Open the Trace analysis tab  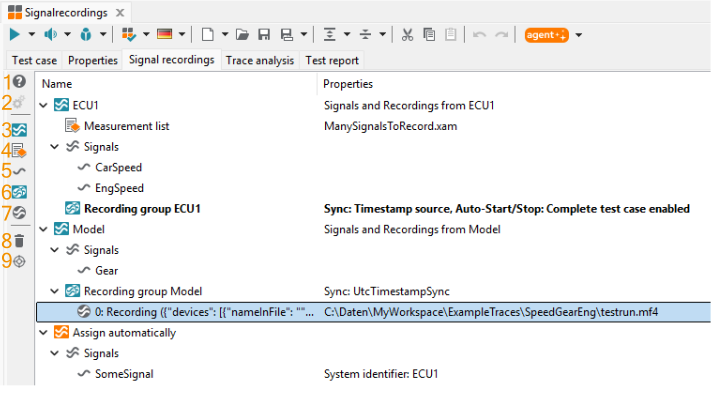coord(260,60)
